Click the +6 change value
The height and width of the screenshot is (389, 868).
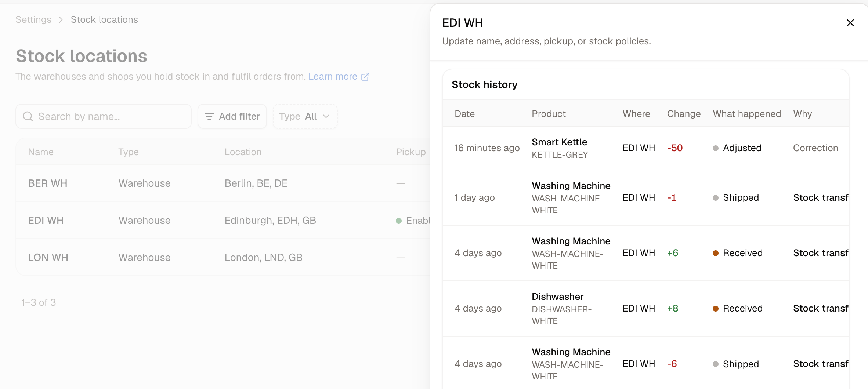(672, 253)
